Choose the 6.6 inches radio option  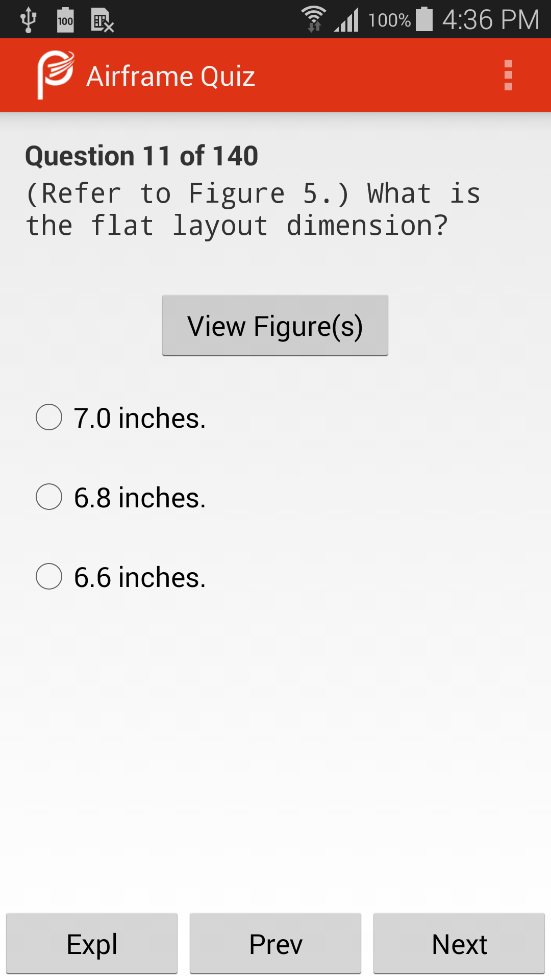pos(121,577)
